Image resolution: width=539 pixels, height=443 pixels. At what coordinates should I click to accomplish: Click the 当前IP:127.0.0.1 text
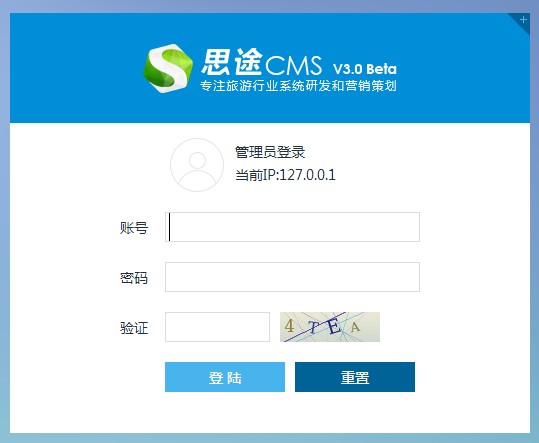[285, 175]
